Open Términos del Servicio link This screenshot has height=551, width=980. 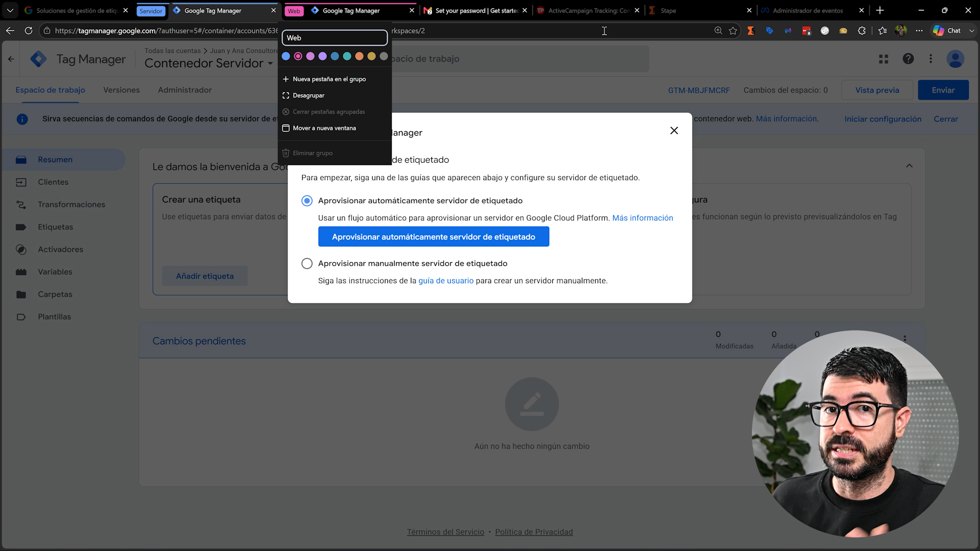point(445,532)
